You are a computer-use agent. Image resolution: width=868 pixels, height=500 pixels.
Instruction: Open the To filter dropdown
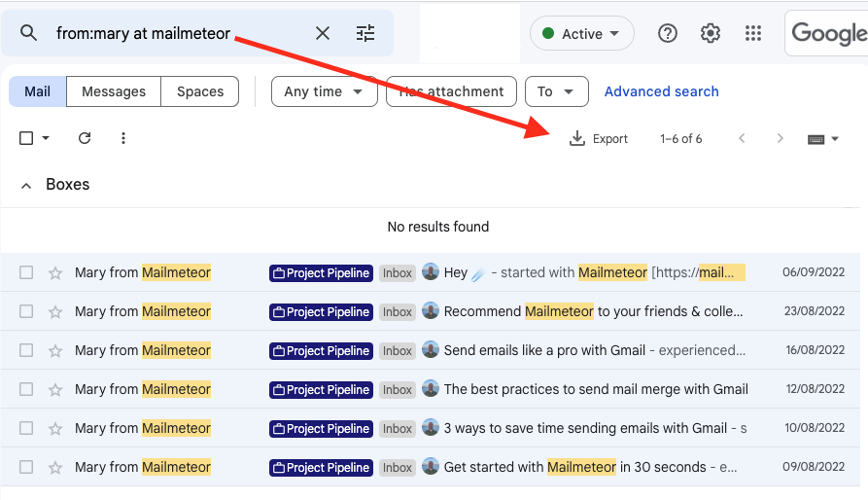pos(556,91)
